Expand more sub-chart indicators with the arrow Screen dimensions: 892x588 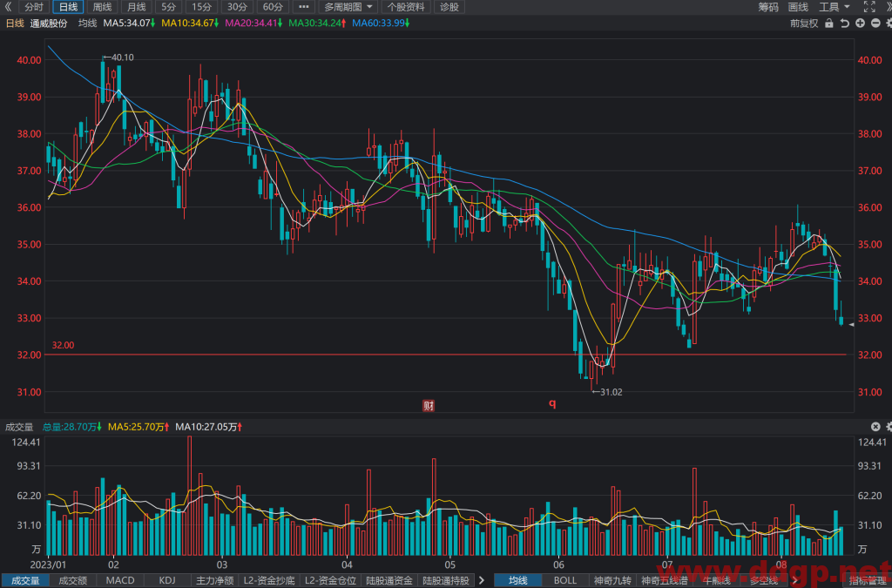482,581
